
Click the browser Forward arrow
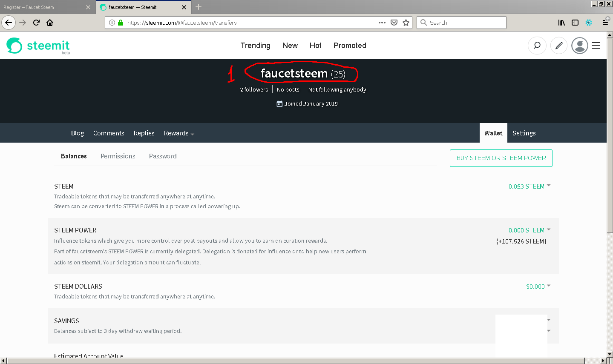point(23,23)
